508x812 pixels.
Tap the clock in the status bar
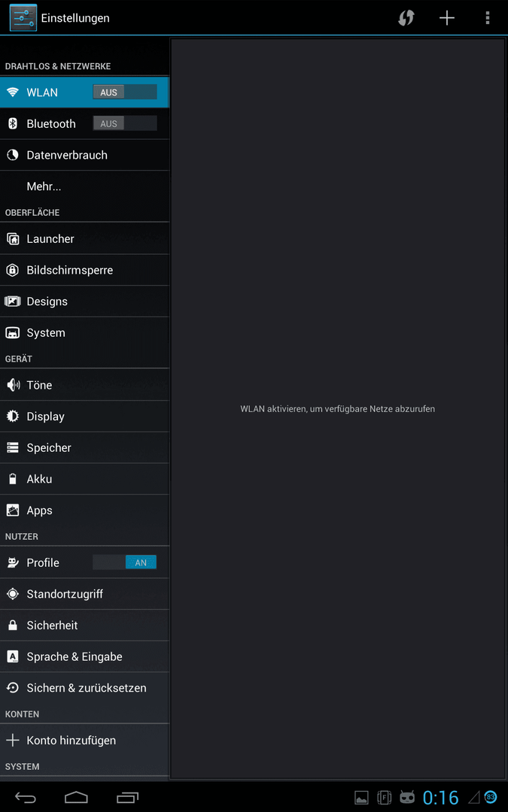coord(440,798)
